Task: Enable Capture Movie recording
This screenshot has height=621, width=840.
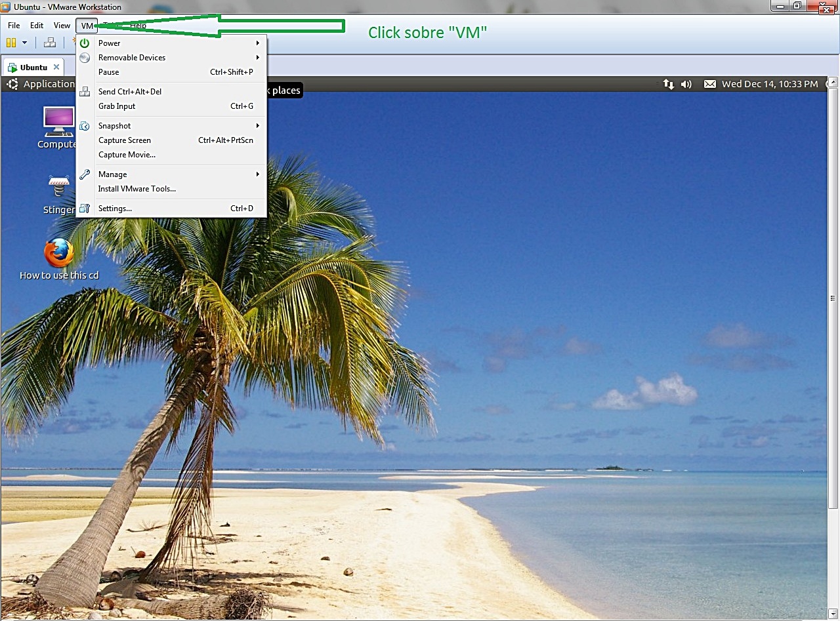Action: 127,155
